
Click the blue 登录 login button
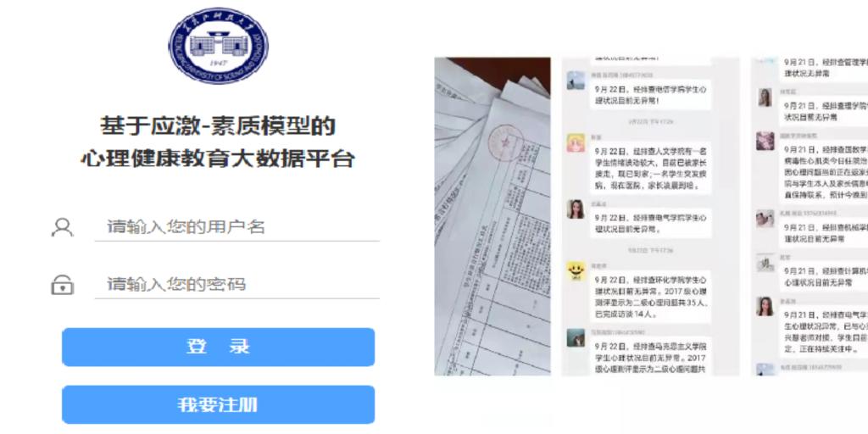(x=218, y=347)
